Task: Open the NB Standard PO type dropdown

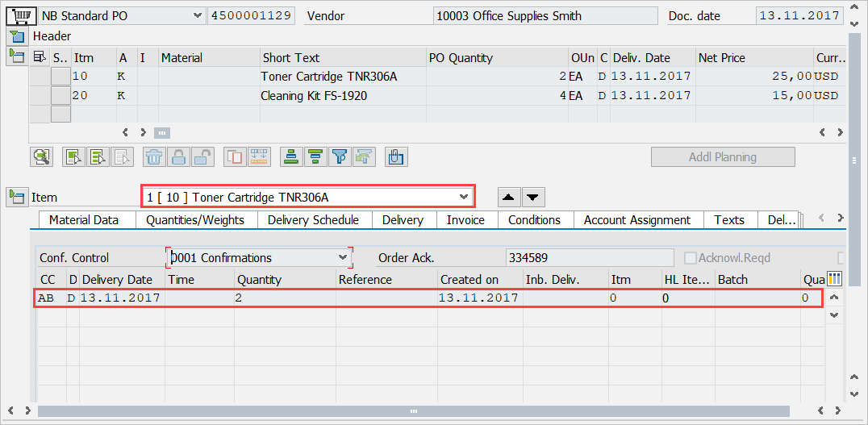Action: click(198, 15)
